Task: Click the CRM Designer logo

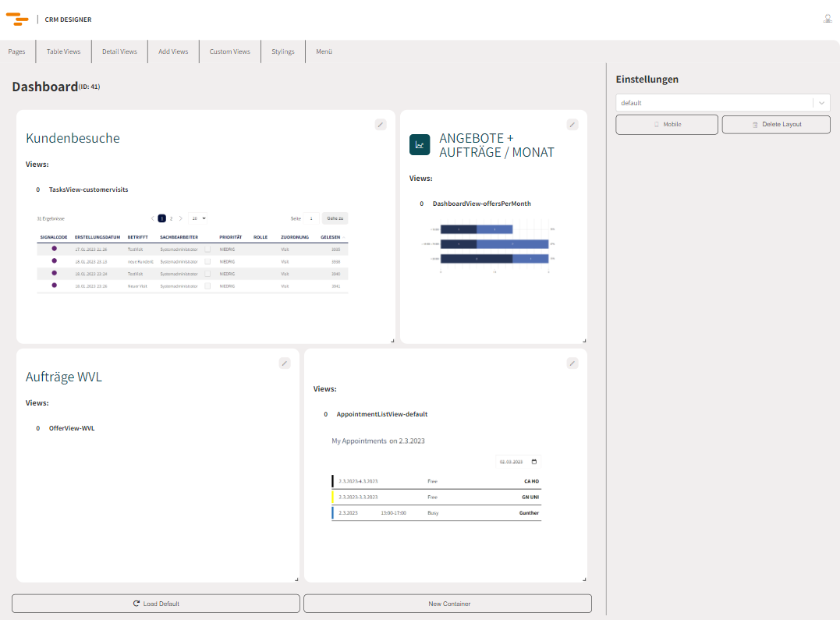Action: coord(17,19)
